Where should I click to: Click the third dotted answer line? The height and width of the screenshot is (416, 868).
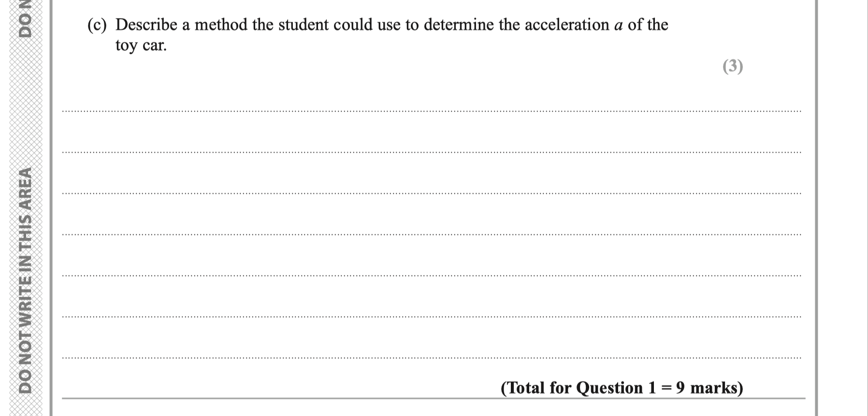(x=431, y=193)
